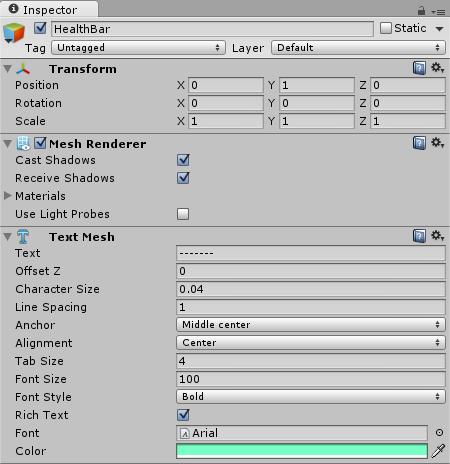The image size is (450, 464).
Task: Open Mesh Renderer gear settings
Action: tap(437, 143)
